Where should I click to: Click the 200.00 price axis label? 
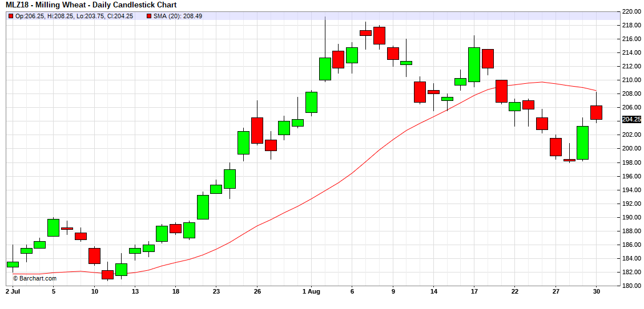(x=631, y=148)
